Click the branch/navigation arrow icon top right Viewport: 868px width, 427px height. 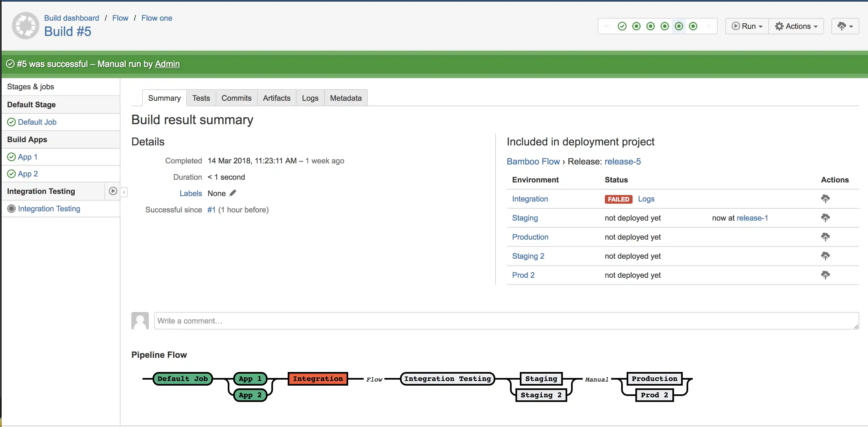pos(844,26)
